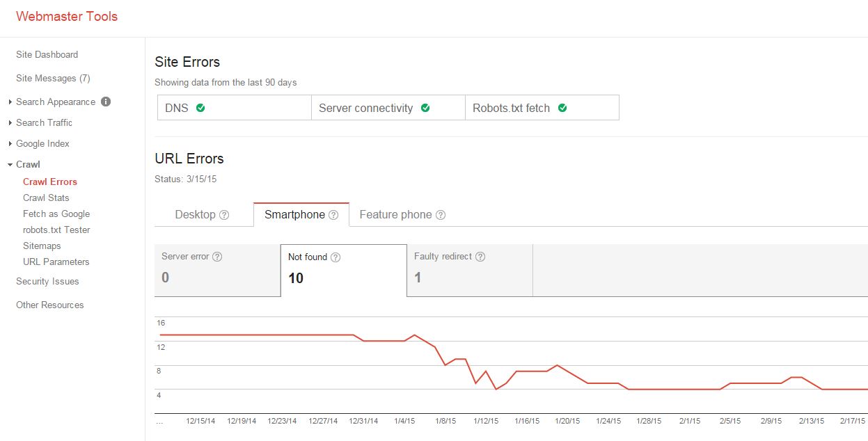Select the Faulty redirect count box
The image size is (868, 441).
coord(470,270)
